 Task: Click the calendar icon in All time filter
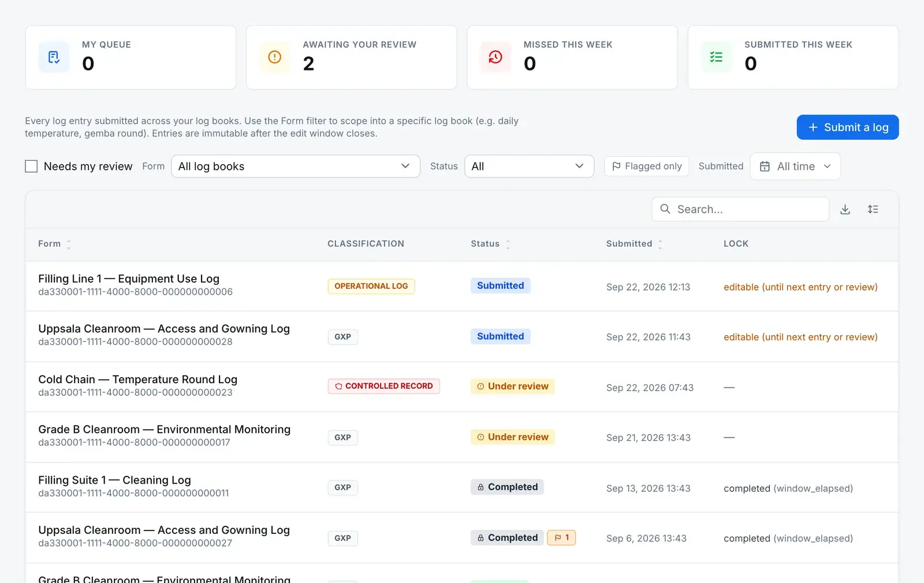[765, 166]
